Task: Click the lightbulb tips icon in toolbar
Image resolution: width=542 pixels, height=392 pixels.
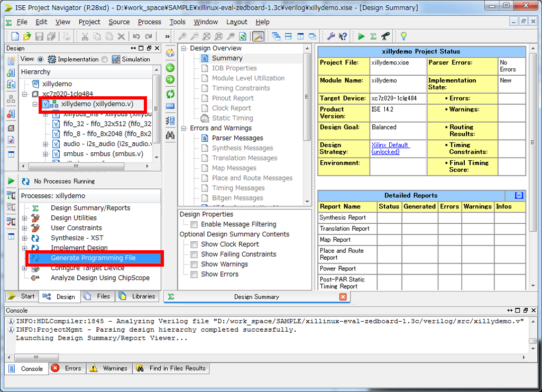Action: [x=403, y=37]
